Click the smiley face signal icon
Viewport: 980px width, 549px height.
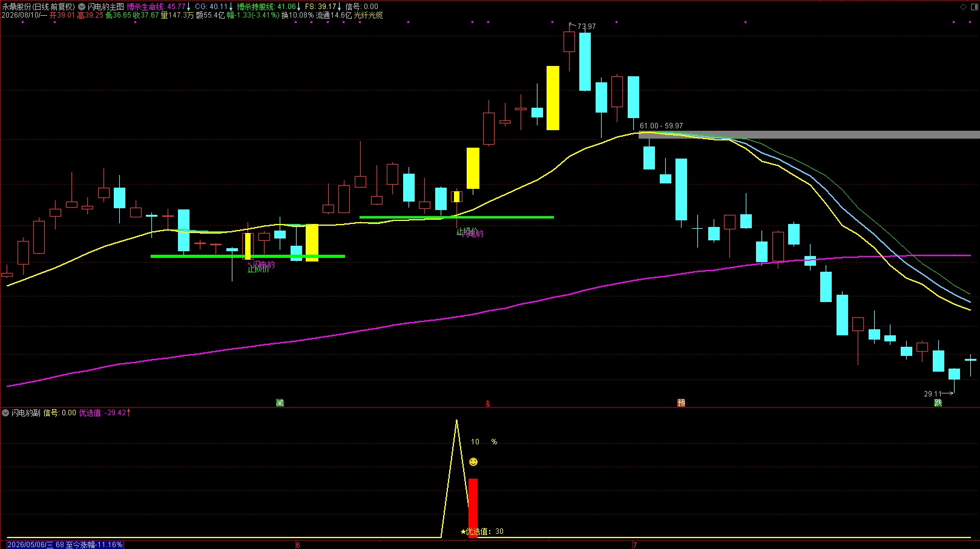473,462
